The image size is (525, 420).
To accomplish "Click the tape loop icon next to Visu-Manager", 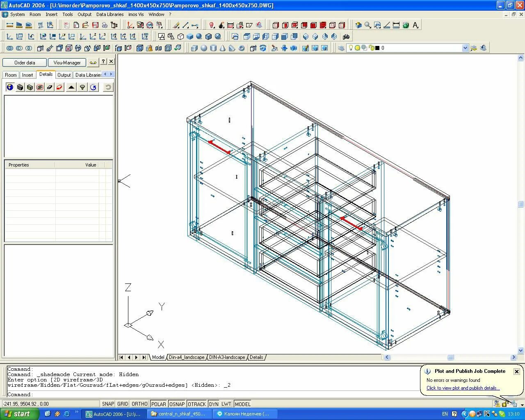I will (x=93, y=62).
